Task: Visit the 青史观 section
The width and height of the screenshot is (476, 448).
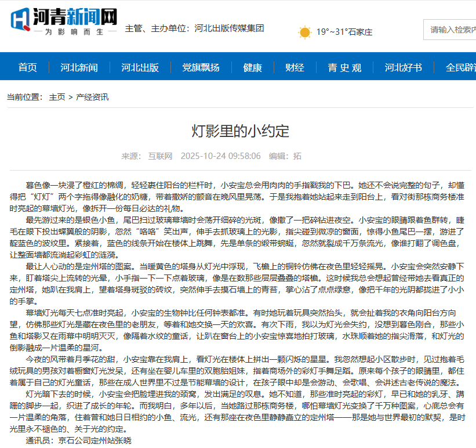Action: (x=344, y=67)
